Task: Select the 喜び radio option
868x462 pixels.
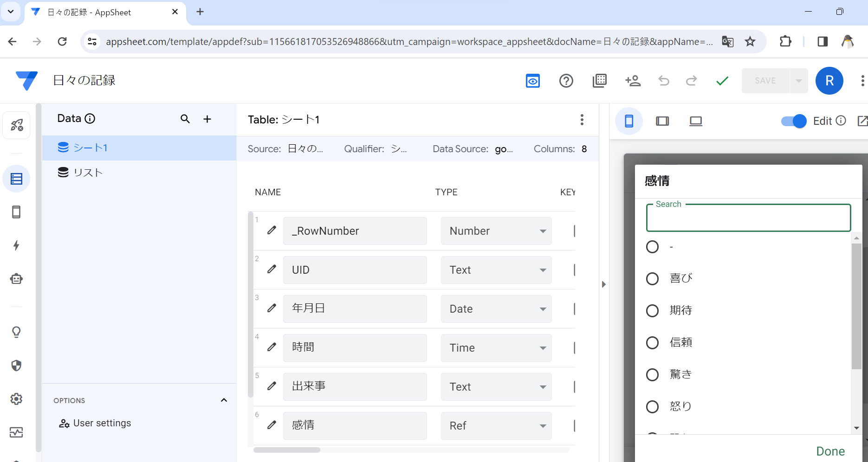Action: click(x=652, y=279)
